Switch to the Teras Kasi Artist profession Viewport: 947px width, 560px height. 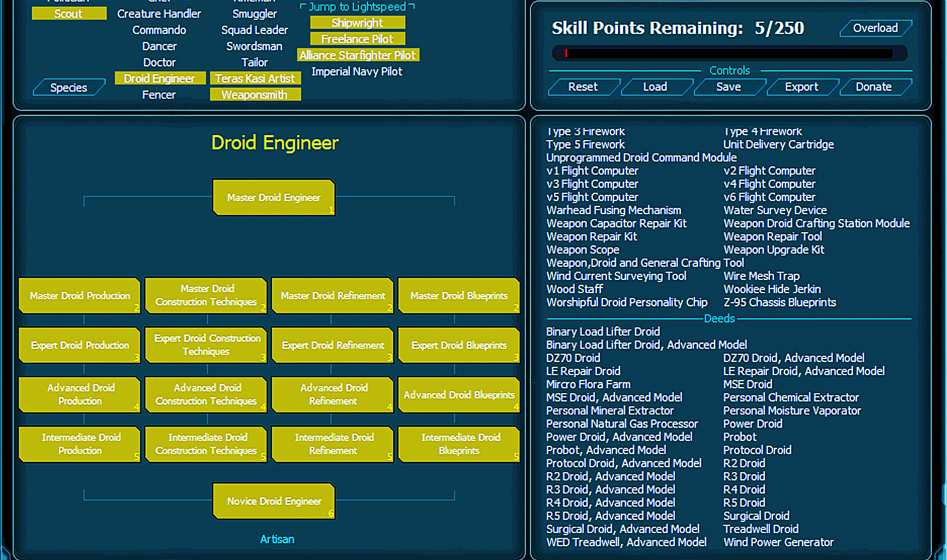(x=255, y=78)
